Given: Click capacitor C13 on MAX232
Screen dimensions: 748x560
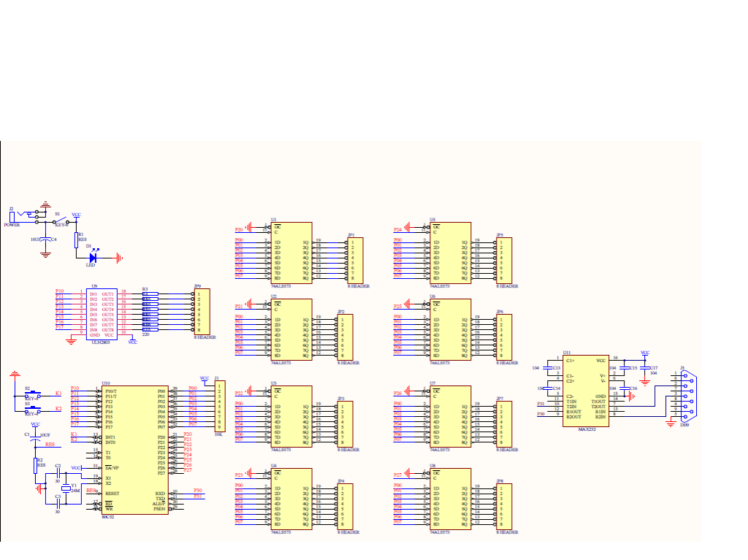Looking at the screenshot, I should (x=548, y=368).
